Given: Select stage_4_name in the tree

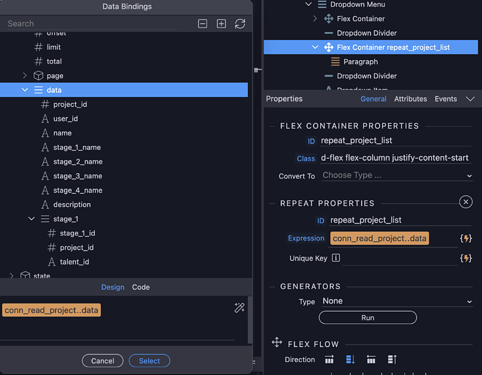Looking at the screenshot, I should (78, 190).
